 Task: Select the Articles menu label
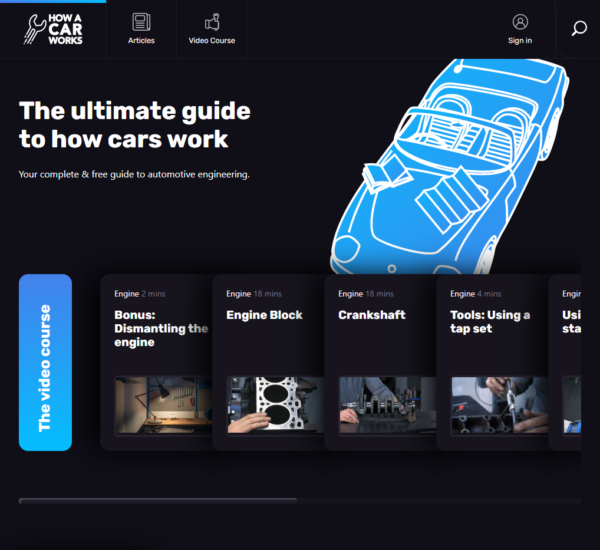141,41
